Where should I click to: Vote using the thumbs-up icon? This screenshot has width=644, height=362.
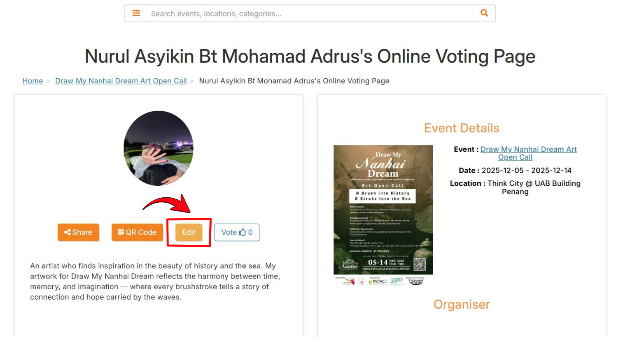click(x=242, y=232)
